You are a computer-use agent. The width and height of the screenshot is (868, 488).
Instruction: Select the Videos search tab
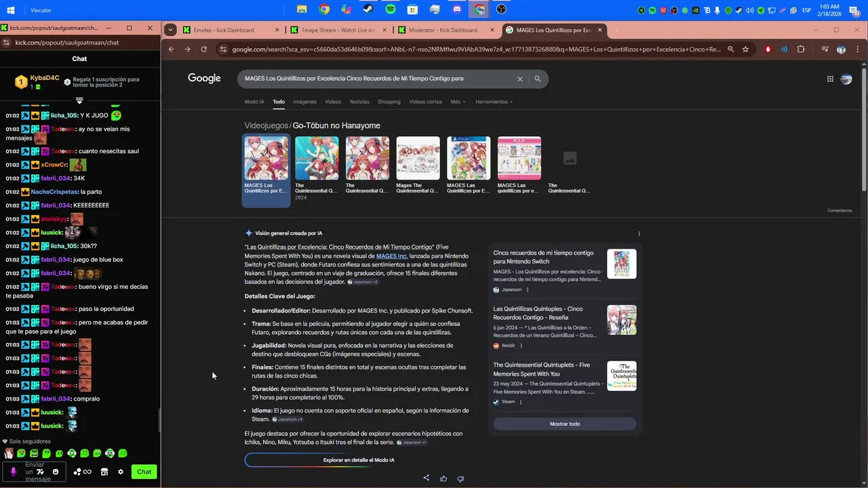tap(333, 102)
